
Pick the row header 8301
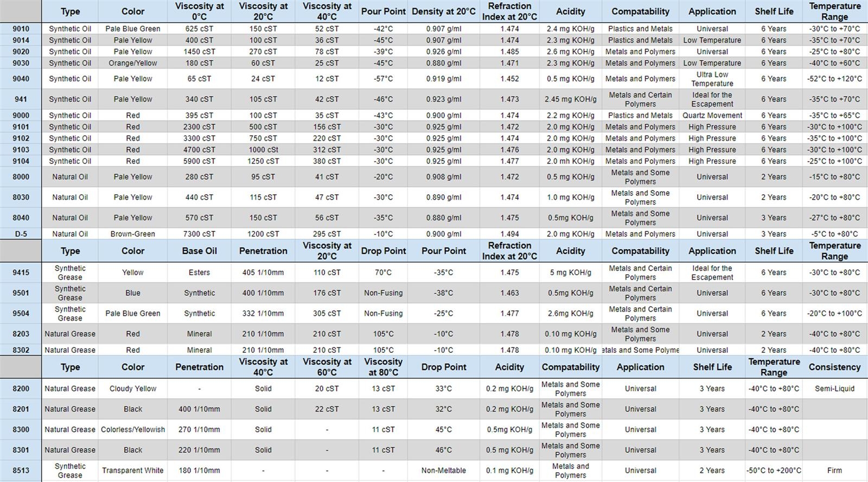(21, 450)
